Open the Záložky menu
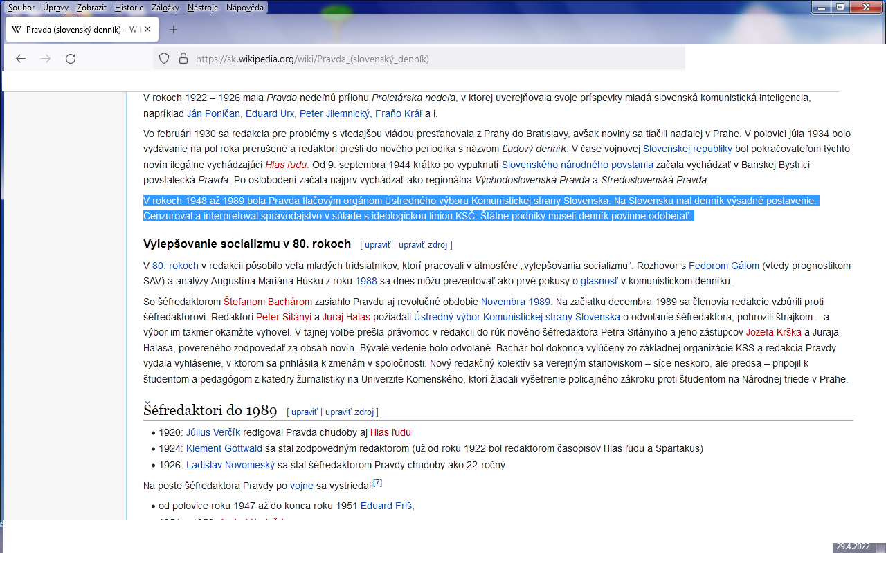The width and height of the screenshot is (886, 588). [165, 7]
